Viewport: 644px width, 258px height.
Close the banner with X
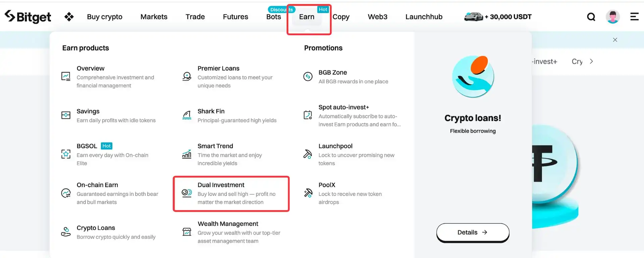coord(615,40)
